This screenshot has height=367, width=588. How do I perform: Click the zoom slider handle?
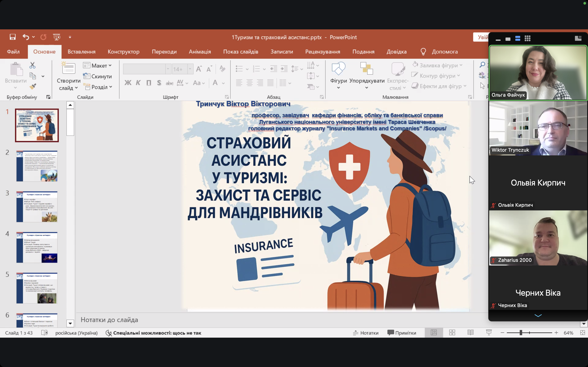coord(521,333)
